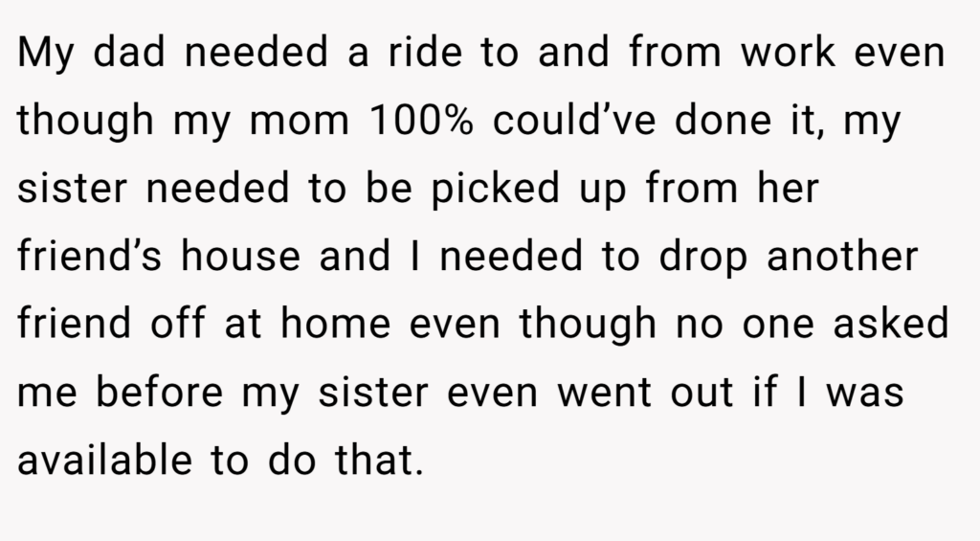Screen dimensions: 980x541
Task: Click the word "sister" starting third line
Action: (x=73, y=188)
